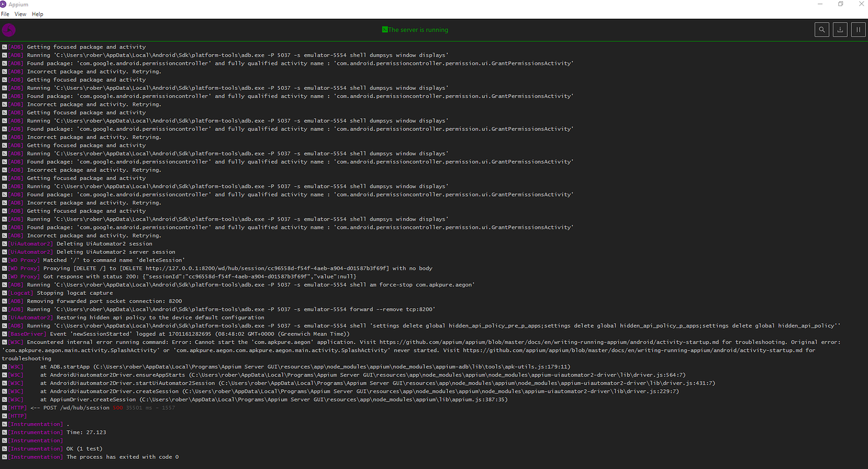This screenshot has width=868, height=469.
Task: Expand the first ADB getting focused package entry
Action: (3, 47)
